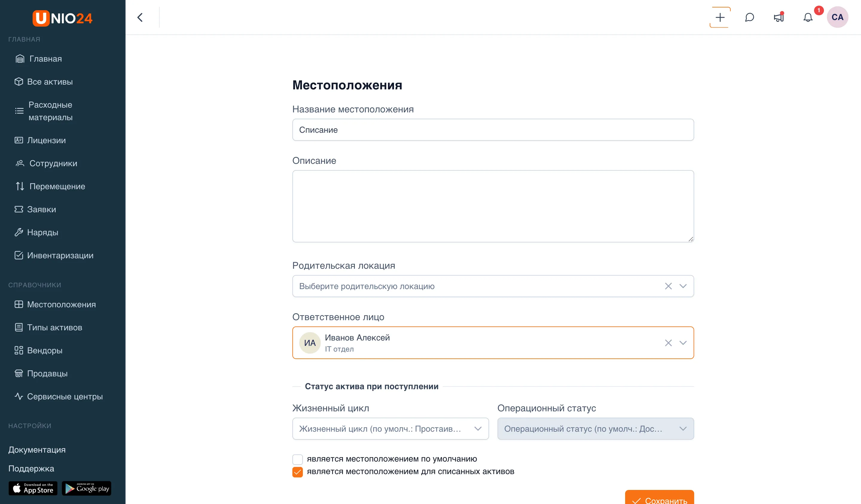
Task: Open Вендоры in the sidebar
Action: [45, 350]
